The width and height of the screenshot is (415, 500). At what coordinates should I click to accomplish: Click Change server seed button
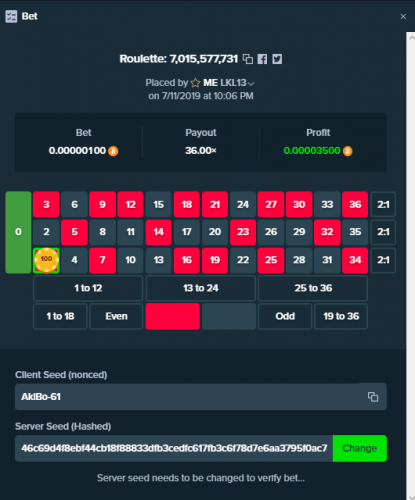[360, 448]
